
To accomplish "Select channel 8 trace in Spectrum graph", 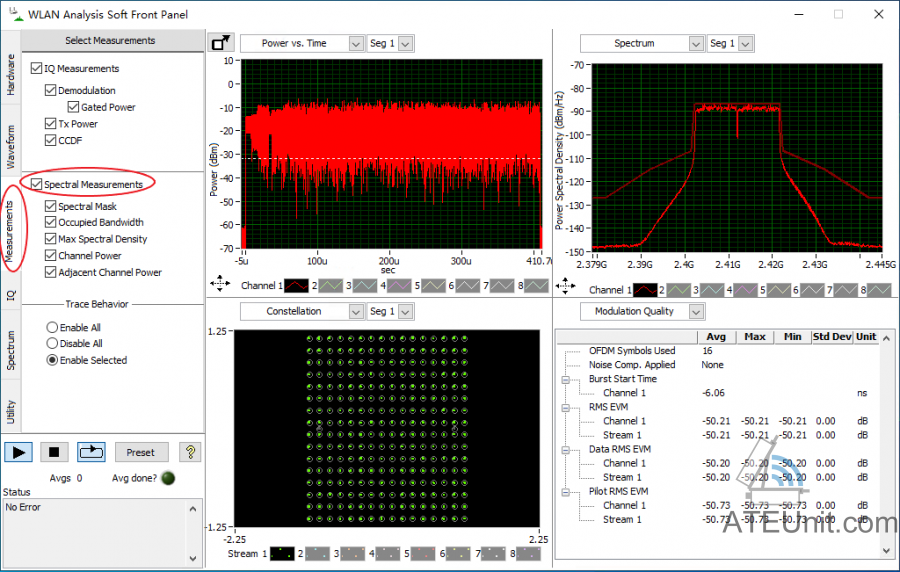I will pyautogui.click(x=879, y=290).
